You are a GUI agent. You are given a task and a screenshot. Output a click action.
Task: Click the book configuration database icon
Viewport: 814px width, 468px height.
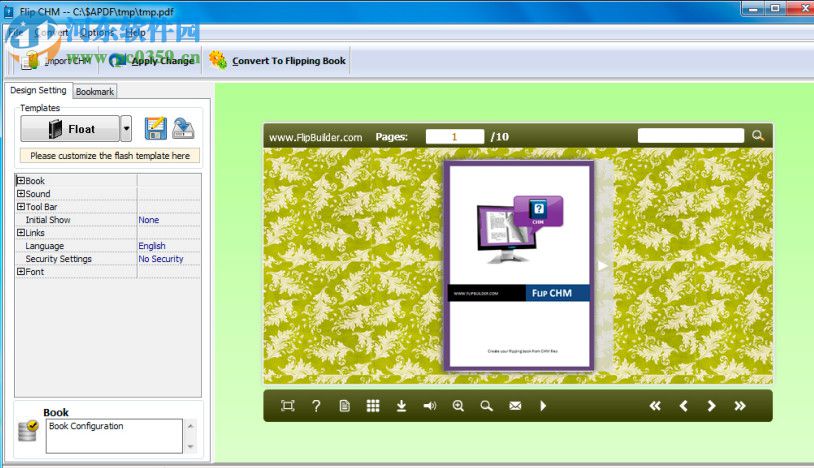(28, 431)
